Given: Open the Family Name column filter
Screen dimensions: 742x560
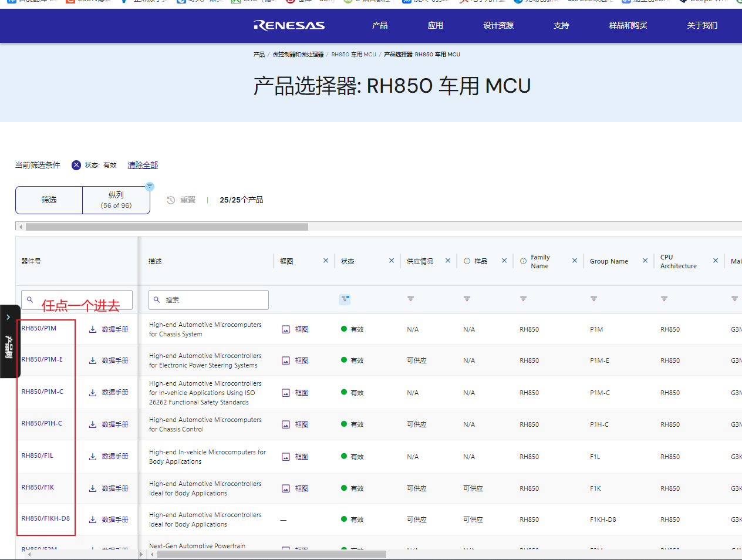Looking at the screenshot, I should point(523,299).
